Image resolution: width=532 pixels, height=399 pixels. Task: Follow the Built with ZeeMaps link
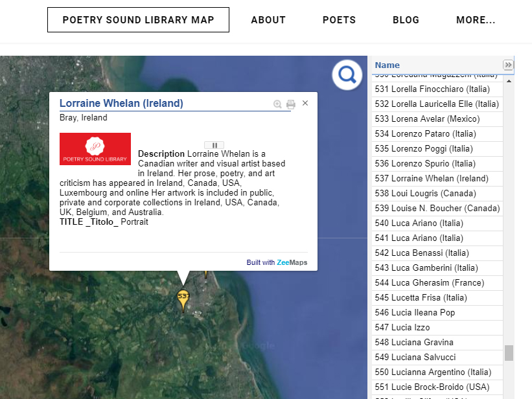(x=277, y=262)
